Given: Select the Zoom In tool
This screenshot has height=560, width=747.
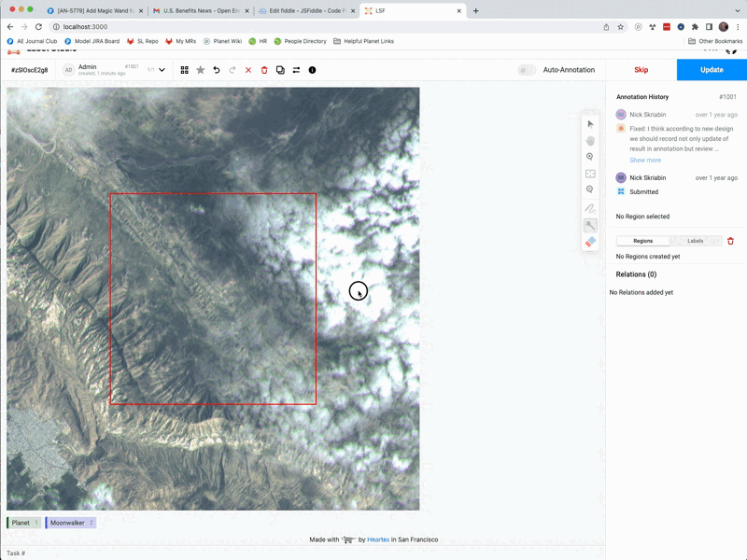Looking at the screenshot, I should [590, 156].
